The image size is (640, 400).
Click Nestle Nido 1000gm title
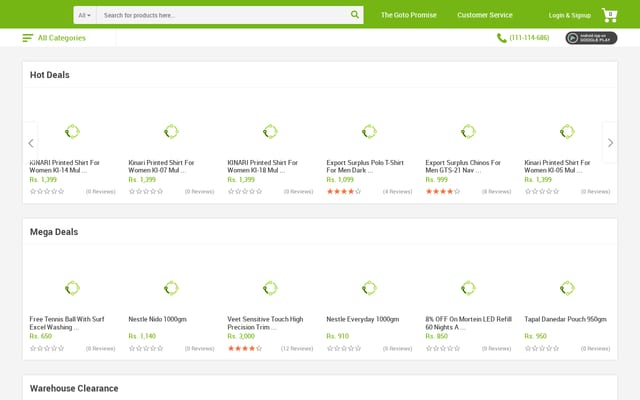pos(158,319)
